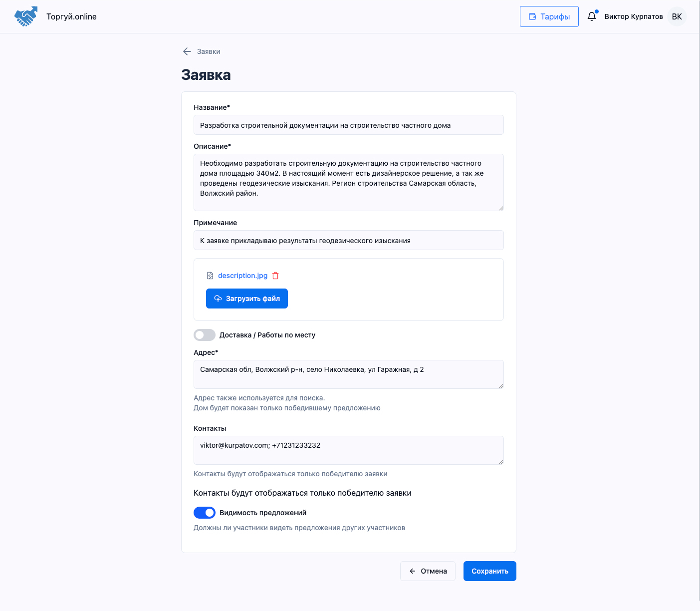Open the Виктор Курпатов profile menu
Viewport: 700px width, 611px height.
pos(633,16)
